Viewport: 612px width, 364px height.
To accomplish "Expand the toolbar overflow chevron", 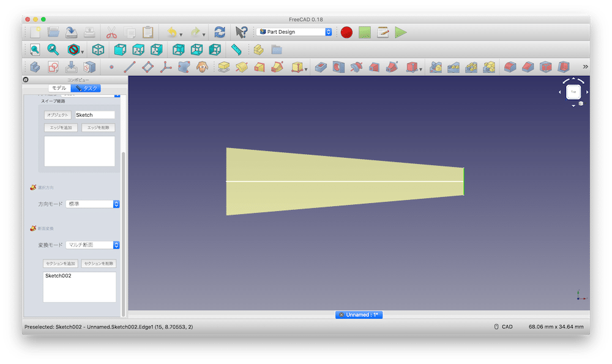I will click(585, 67).
